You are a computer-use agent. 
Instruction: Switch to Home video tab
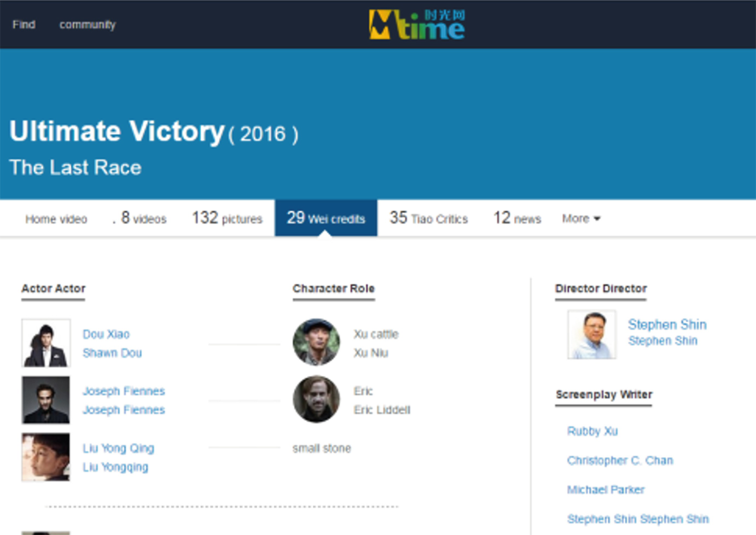click(56, 219)
